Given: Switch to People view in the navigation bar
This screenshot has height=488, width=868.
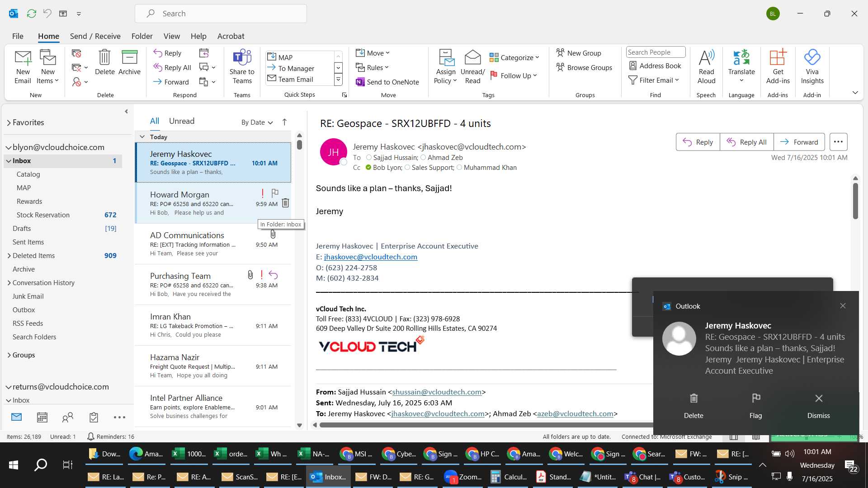Looking at the screenshot, I should coord(68,417).
